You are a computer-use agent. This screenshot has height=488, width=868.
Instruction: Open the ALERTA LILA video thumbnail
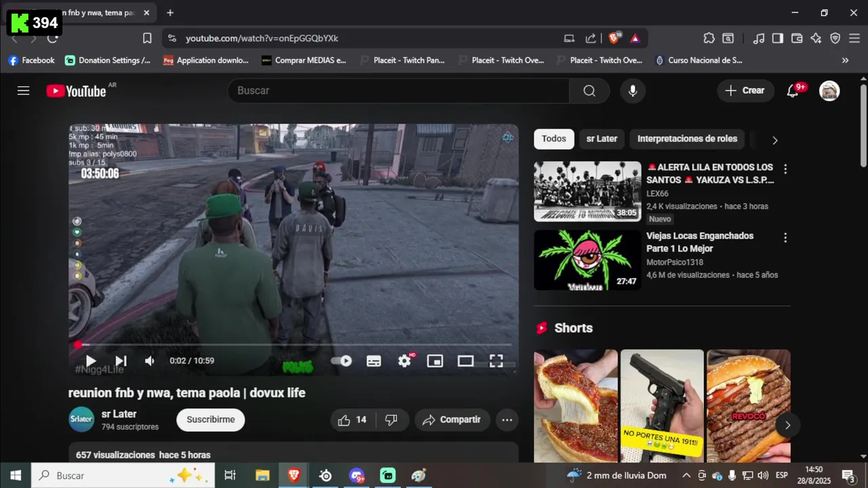coord(587,192)
